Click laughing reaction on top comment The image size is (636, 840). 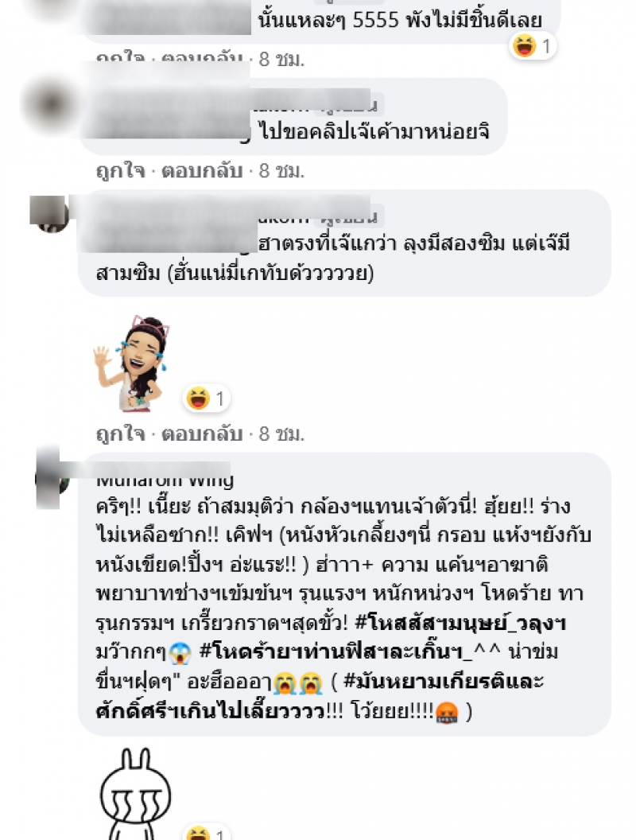pos(532,46)
